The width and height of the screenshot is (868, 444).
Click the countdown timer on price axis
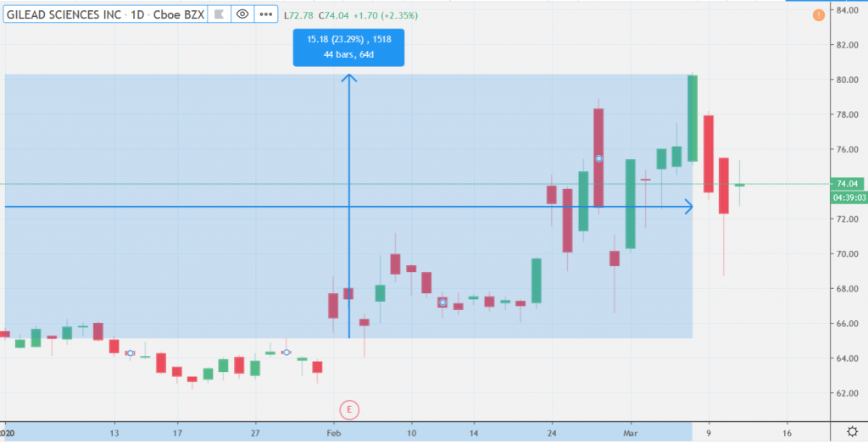(848, 197)
